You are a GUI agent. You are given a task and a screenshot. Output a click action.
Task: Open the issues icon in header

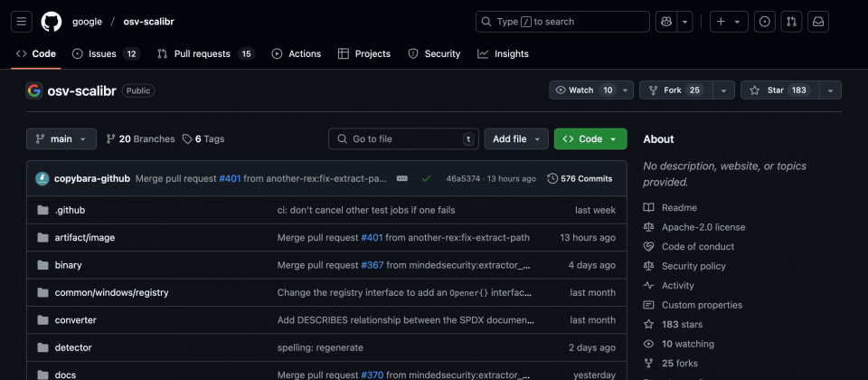tap(765, 22)
